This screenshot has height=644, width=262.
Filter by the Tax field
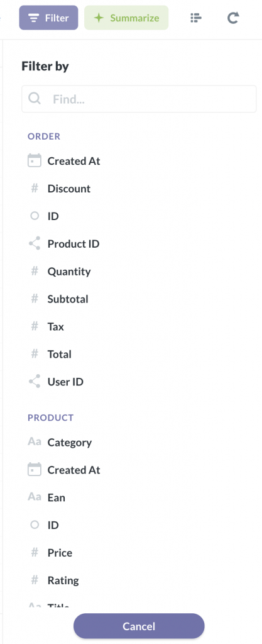point(55,326)
